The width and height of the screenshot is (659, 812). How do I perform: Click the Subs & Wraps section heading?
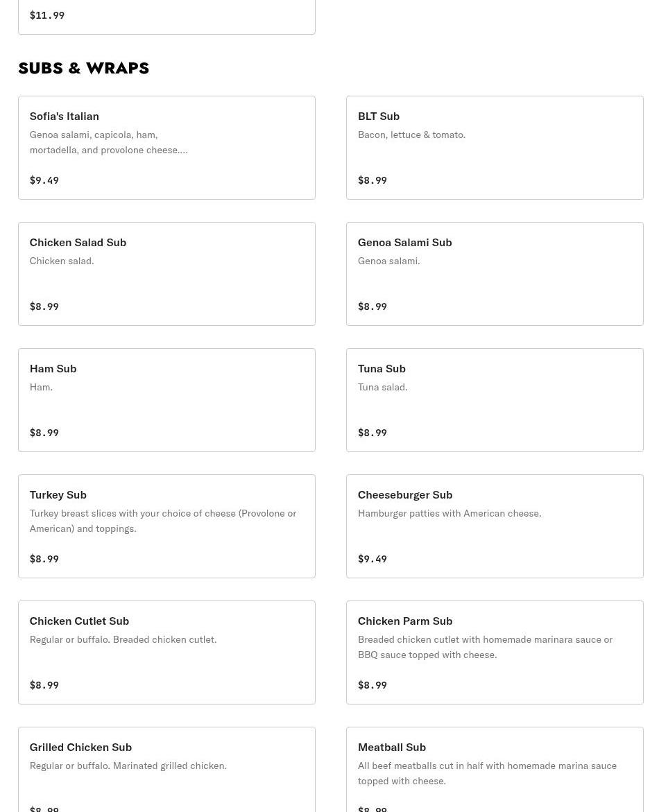83,68
